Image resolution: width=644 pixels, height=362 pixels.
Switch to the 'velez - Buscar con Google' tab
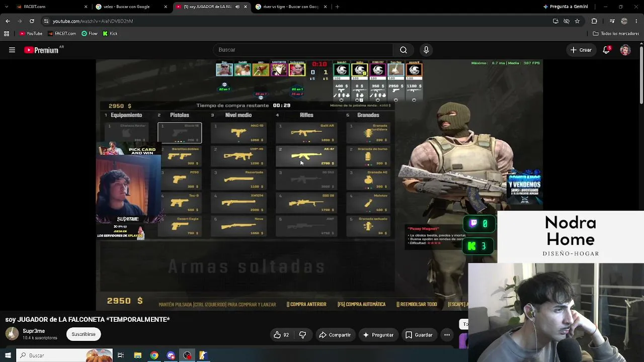[132, 7]
